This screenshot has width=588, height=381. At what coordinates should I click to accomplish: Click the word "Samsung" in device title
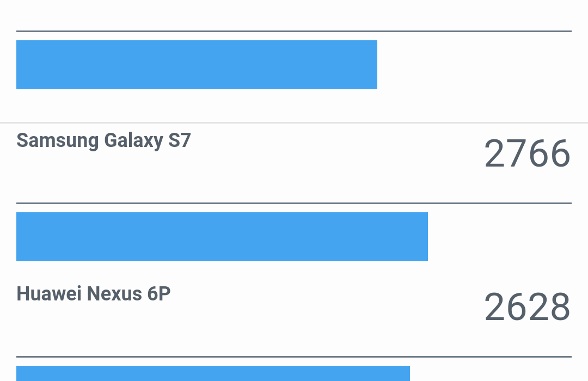(57, 140)
